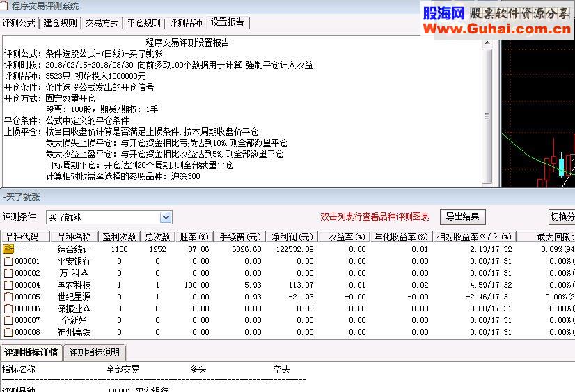Click the app icon in the title bar
575x392 pixels.
tap(3, 6)
